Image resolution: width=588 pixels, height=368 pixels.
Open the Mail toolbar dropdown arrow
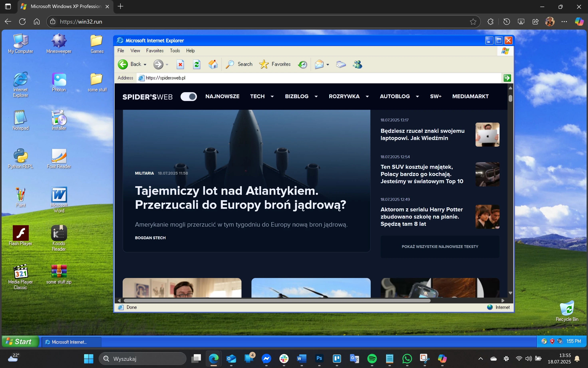[328, 65]
